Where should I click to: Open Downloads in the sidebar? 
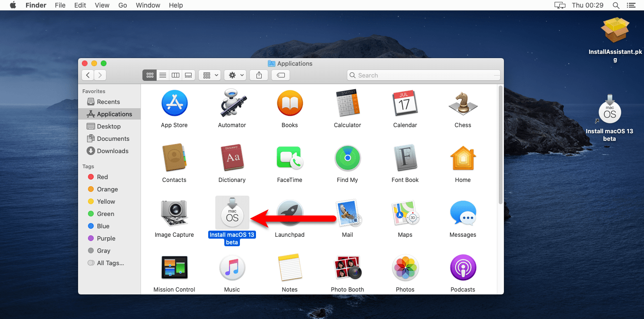coord(109,151)
